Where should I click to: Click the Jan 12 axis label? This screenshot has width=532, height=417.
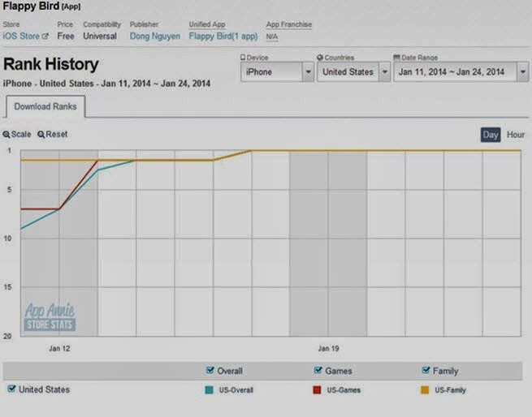[x=59, y=349]
